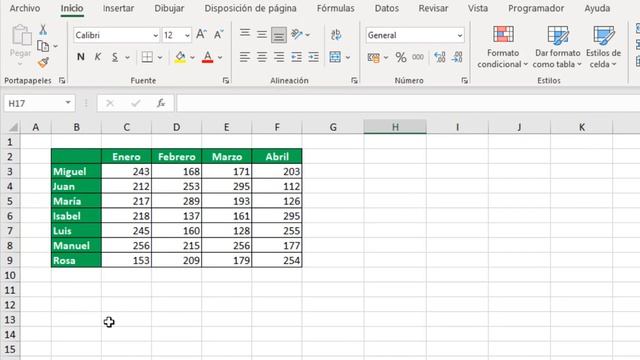Apply the yellow fill color bucket
The image size is (640, 360).
point(180,57)
